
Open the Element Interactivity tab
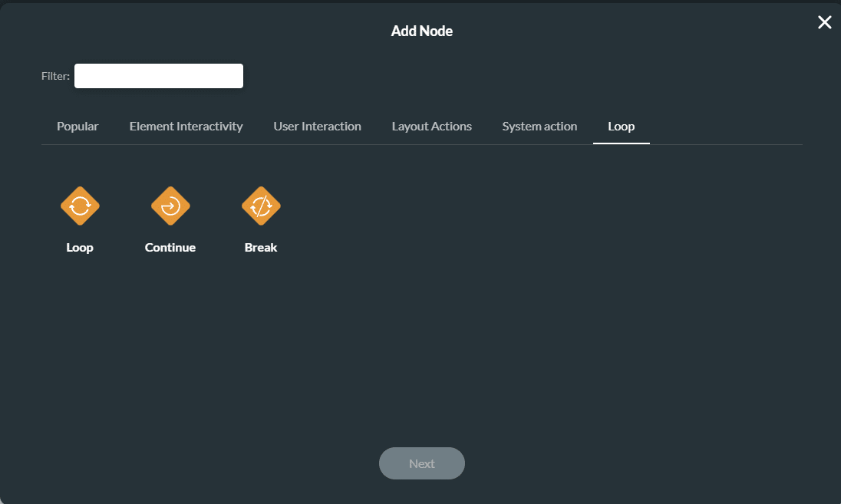(x=186, y=126)
